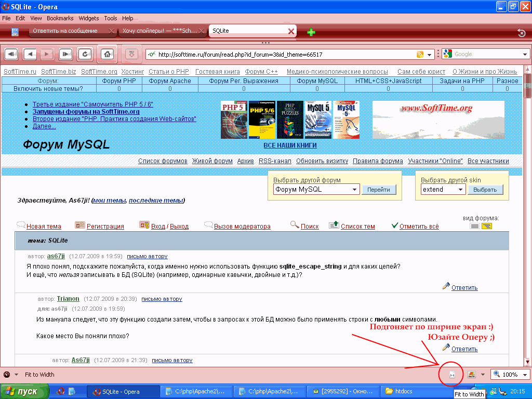Open the RSS-канал link
The image size is (532, 399).
click(275, 161)
